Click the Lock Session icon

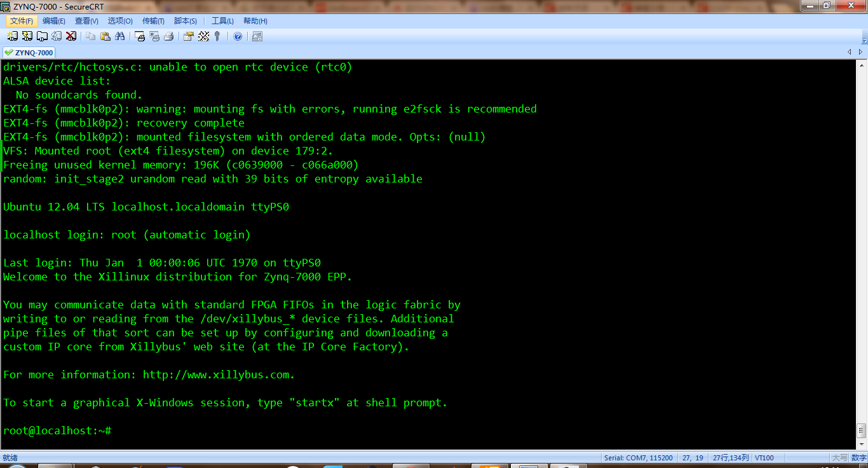point(257,36)
